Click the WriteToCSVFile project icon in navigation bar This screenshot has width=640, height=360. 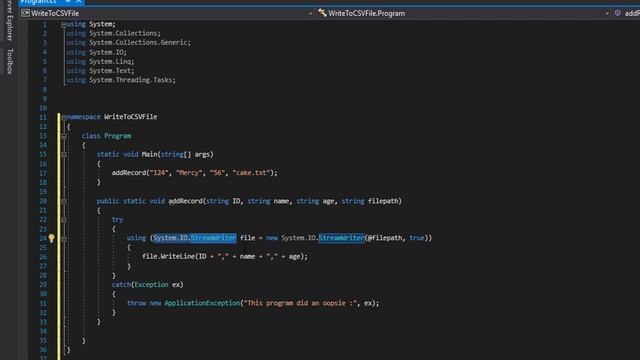(25, 13)
